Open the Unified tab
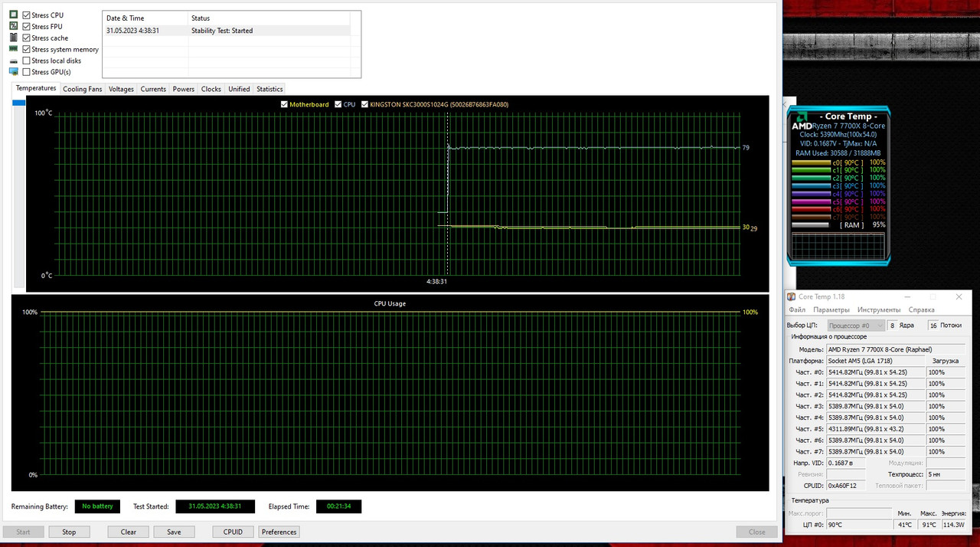Viewport: 980px width, 547px height. point(239,89)
